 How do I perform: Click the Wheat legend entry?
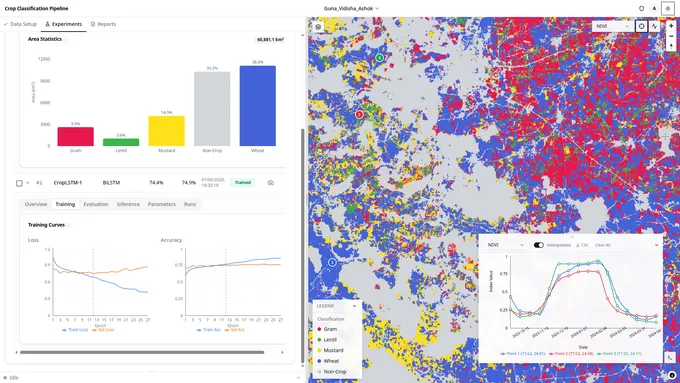tap(328, 361)
